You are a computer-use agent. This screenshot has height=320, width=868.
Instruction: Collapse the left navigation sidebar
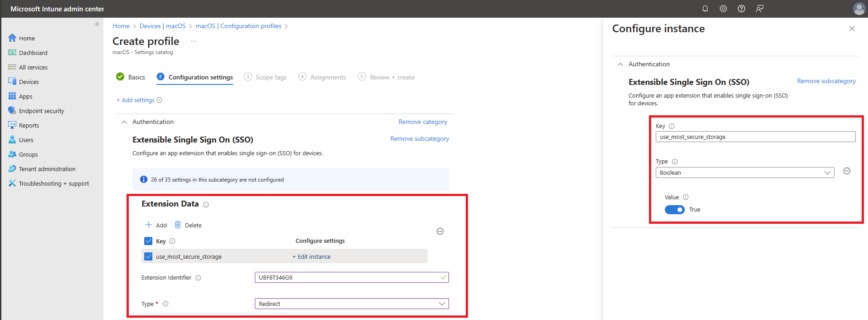97,24
